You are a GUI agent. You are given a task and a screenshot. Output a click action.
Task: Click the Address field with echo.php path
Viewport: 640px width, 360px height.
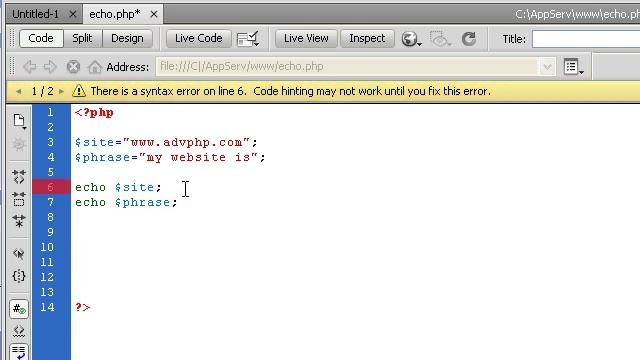click(347, 67)
